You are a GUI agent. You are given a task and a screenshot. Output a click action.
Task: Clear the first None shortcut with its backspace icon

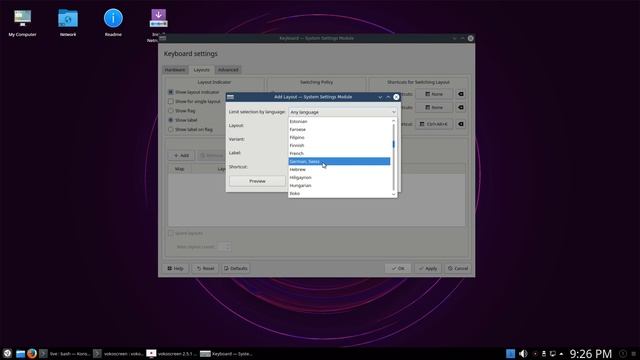461,94
